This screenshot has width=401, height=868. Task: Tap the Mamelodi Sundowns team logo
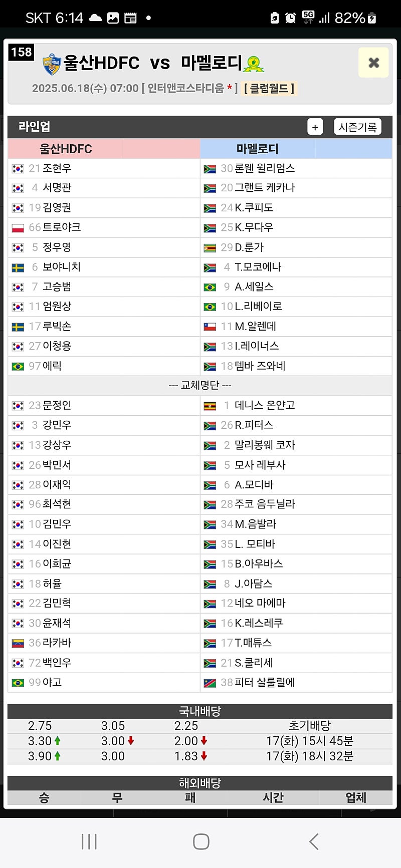(254, 64)
